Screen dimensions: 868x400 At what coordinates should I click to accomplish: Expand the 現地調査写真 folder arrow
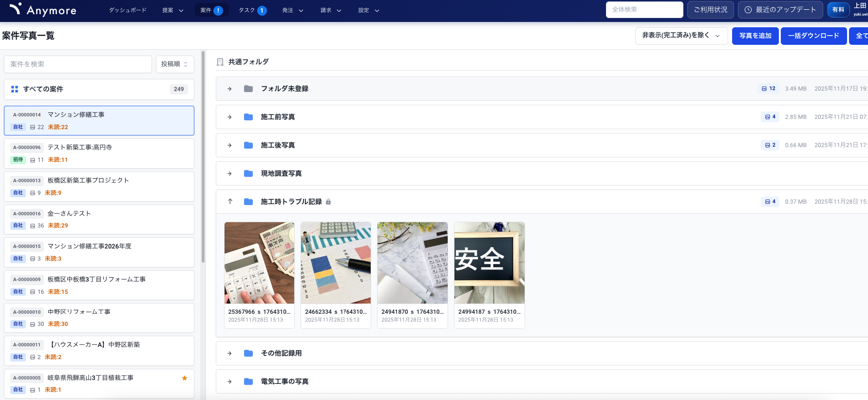229,173
